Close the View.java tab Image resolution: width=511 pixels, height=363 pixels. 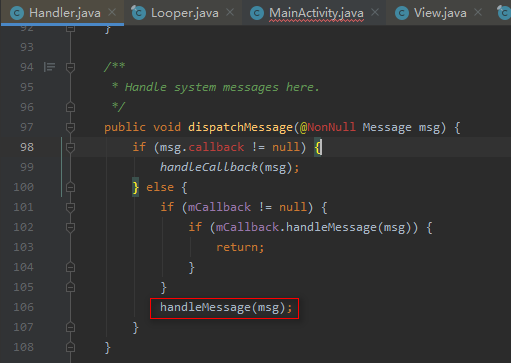(478, 13)
